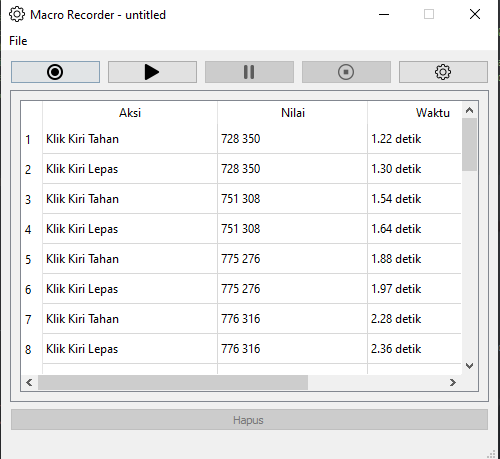Click the Hapus button
This screenshot has height=459, width=500.
(x=249, y=420)
